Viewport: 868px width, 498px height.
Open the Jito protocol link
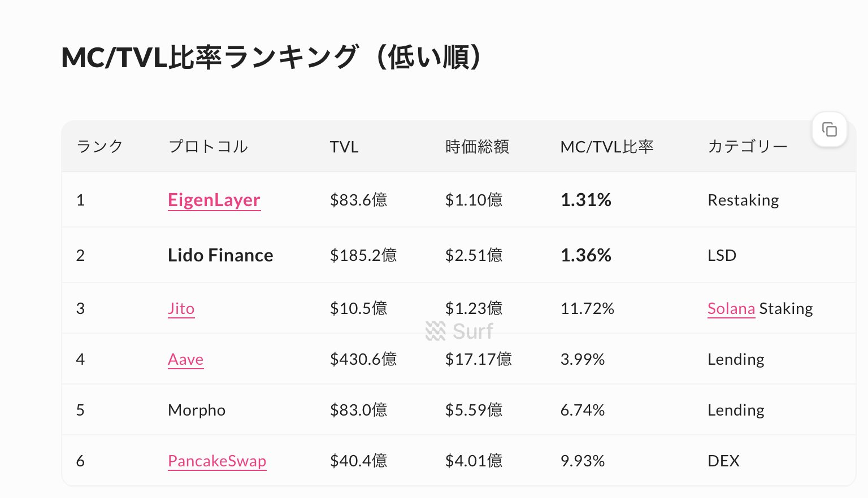181,308
